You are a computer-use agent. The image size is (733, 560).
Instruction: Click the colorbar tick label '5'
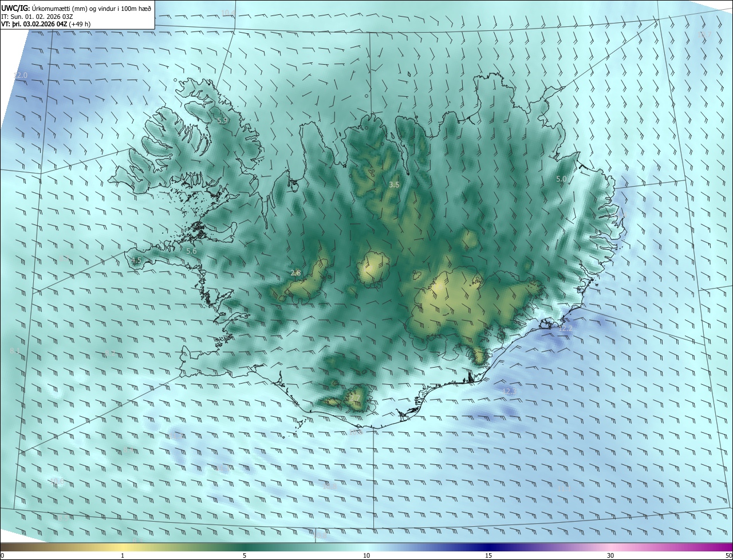click(x=245, y=556)
